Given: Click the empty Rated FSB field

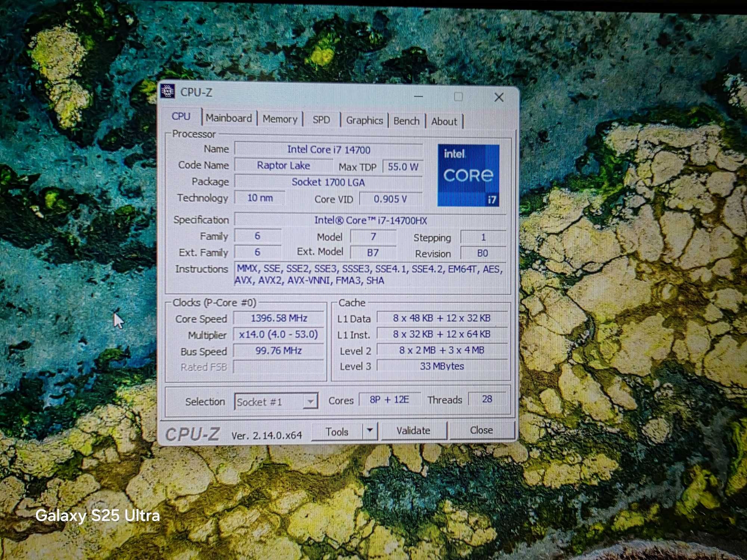Looking at the screenshot, I should [279, 367].
